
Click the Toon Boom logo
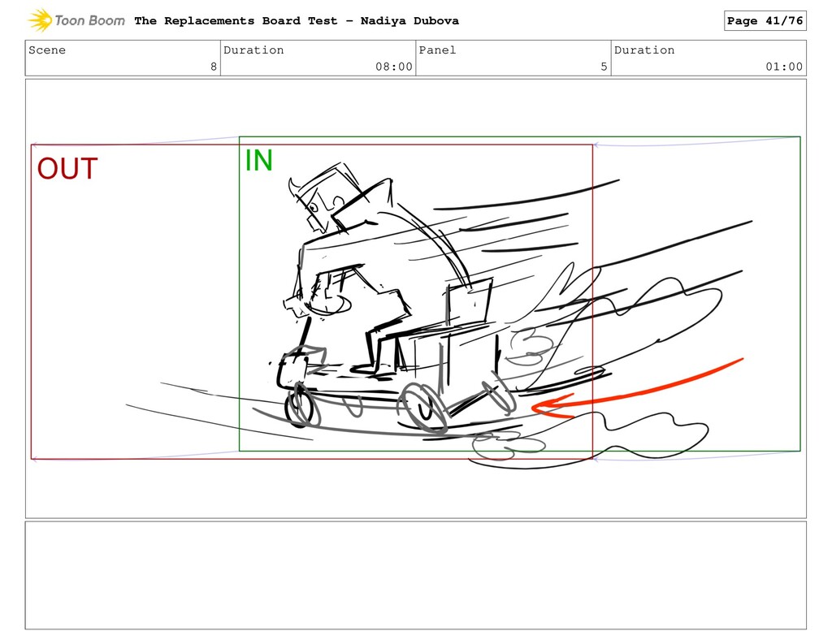(76, 20)
